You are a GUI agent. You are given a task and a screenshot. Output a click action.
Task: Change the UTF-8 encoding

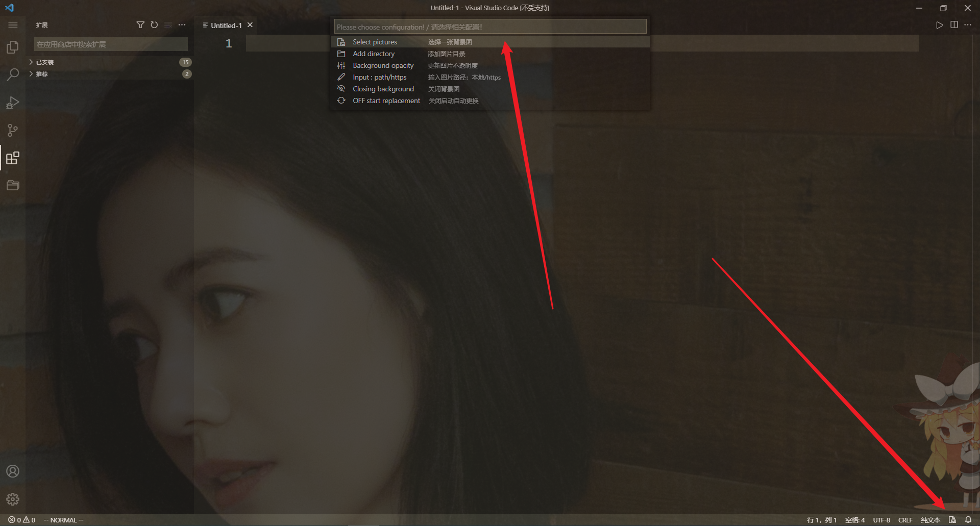(881, 520)
